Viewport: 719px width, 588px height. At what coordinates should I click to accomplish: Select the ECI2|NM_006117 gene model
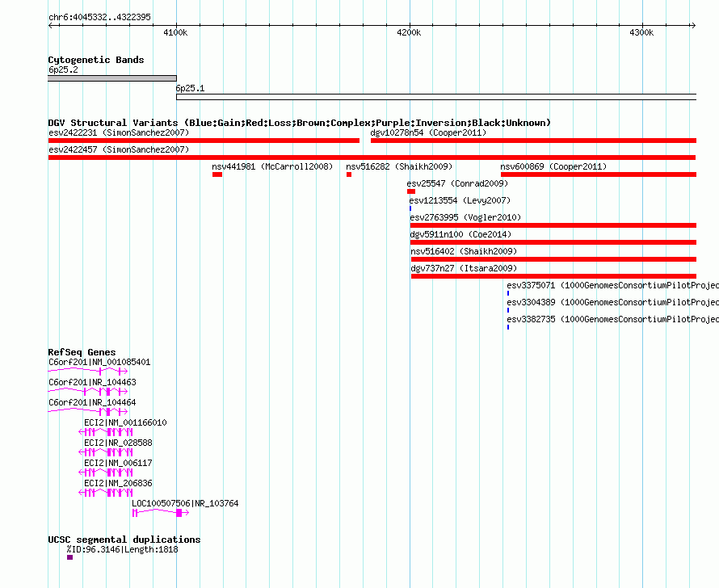[x=106, y=472]
